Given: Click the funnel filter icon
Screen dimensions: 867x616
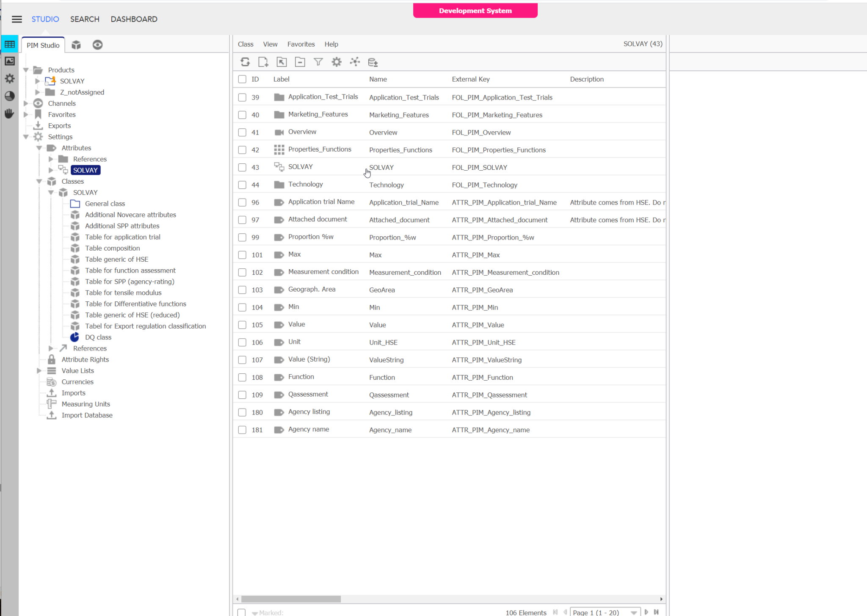Looking at the screenshot, I should click(x=318, y=62).
